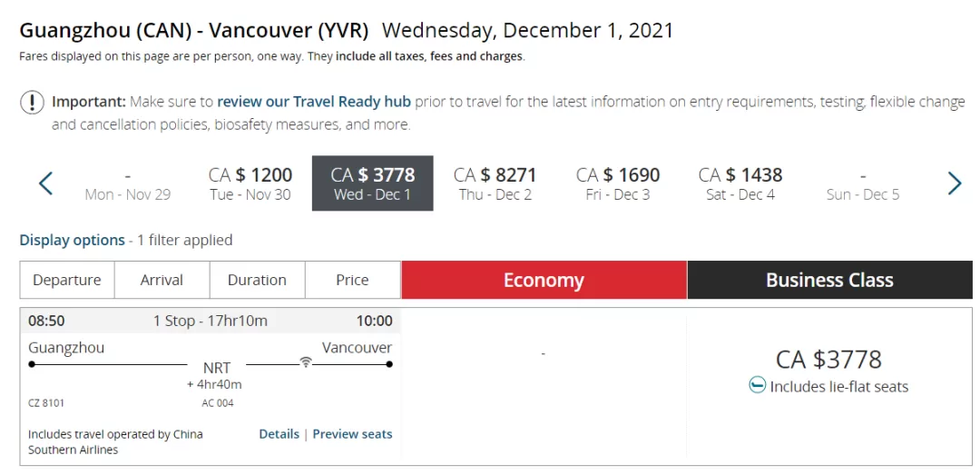Viewport: 980px width, 475px height.
Task: Click the Wi-Fi icon on flight route
Action: 305,361
